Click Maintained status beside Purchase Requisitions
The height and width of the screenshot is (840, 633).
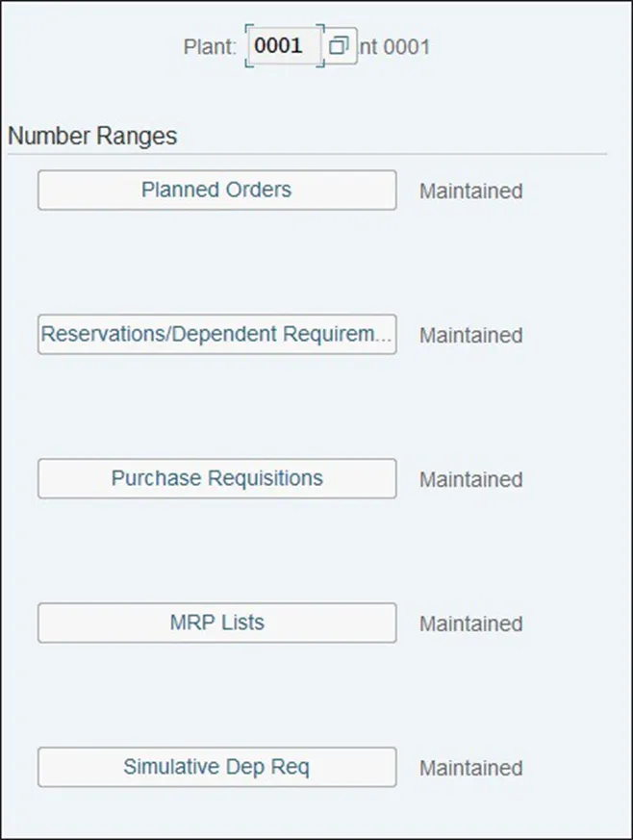coord(470,480)
